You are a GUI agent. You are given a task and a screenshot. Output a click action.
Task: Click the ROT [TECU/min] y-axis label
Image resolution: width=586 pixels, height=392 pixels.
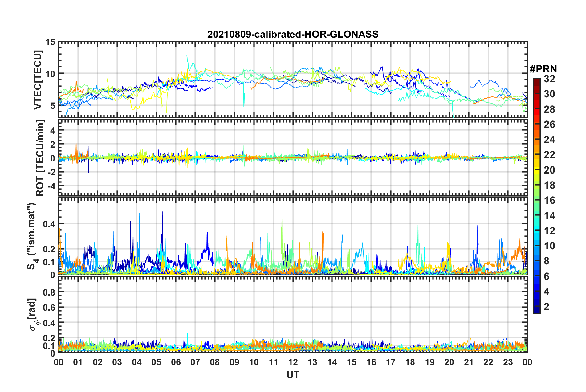[40, 158]
